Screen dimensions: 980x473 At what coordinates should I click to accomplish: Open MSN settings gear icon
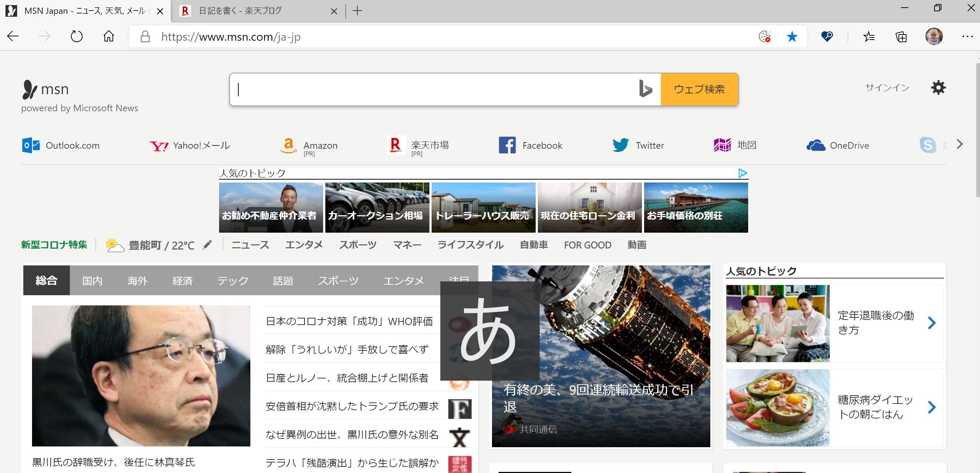click(938, 88)
